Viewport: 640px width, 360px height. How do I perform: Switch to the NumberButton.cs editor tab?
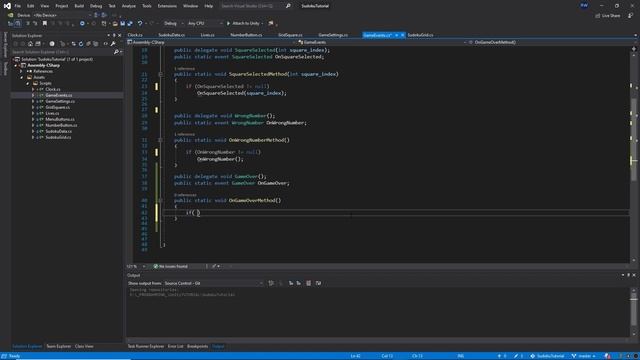pos(246,35)
